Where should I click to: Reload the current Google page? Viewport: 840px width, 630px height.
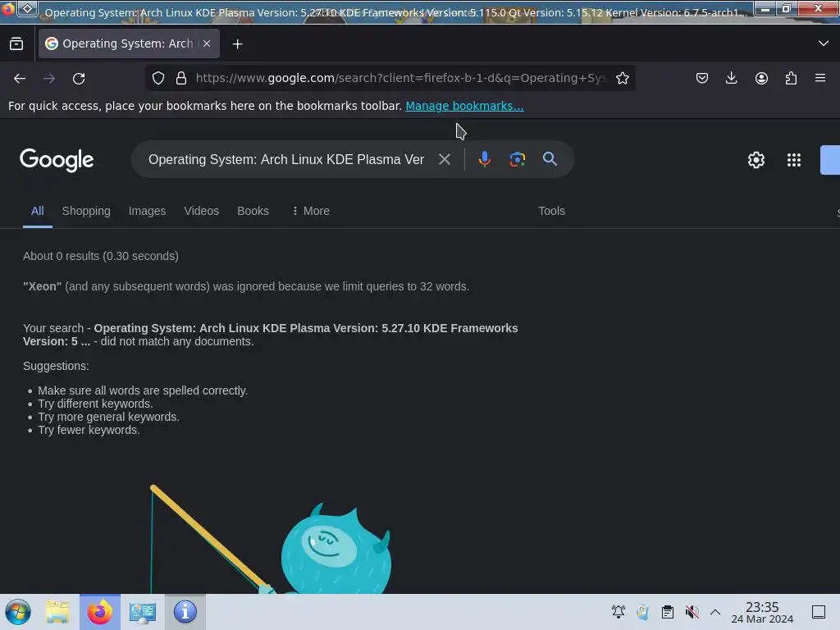79,78
